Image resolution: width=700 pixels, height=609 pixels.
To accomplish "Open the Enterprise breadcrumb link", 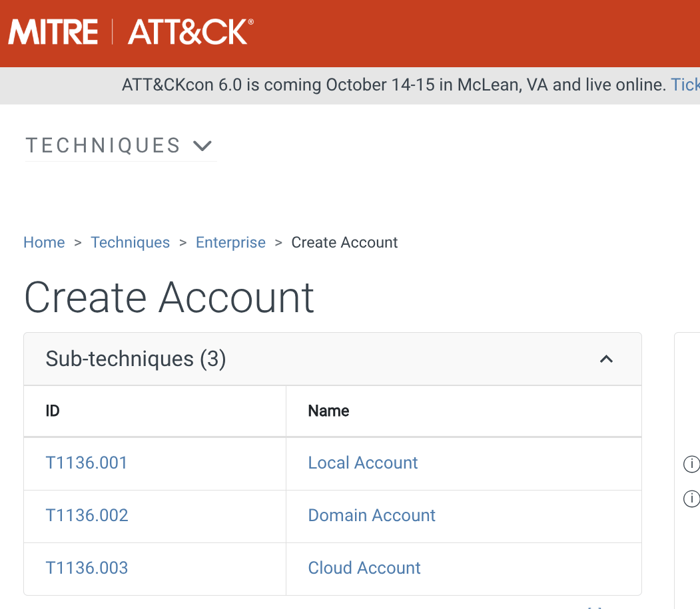I will pos(230,242).
